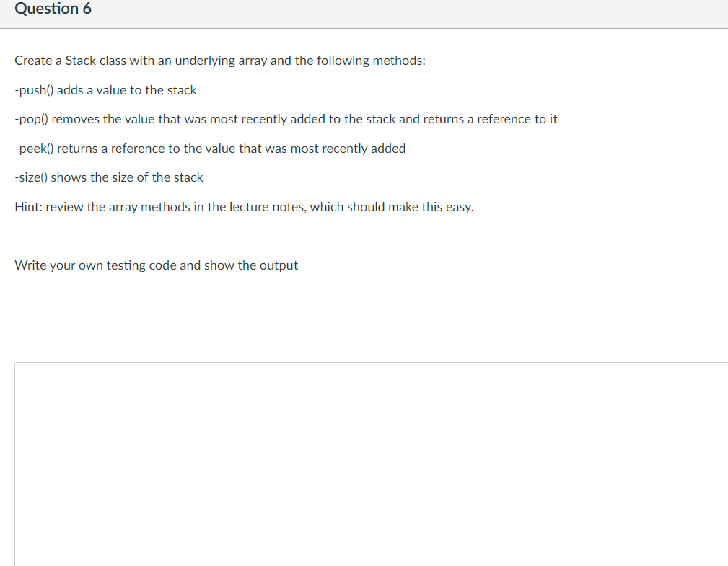The width and height of the screenshot is (728, 566).
Task: Click inside the empty answer text box
Action: tap(372, 464)
